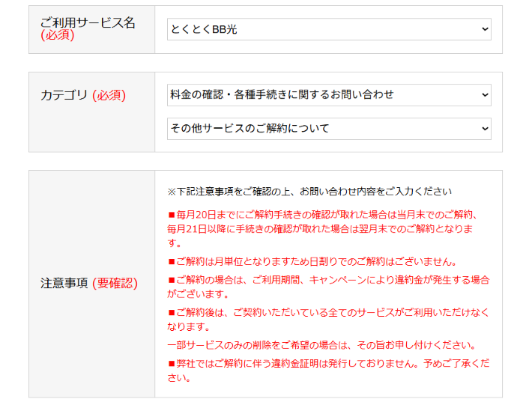Click the 注意事項 (要確認) label
The image size is (532, 405).
[x=89, y=283]
